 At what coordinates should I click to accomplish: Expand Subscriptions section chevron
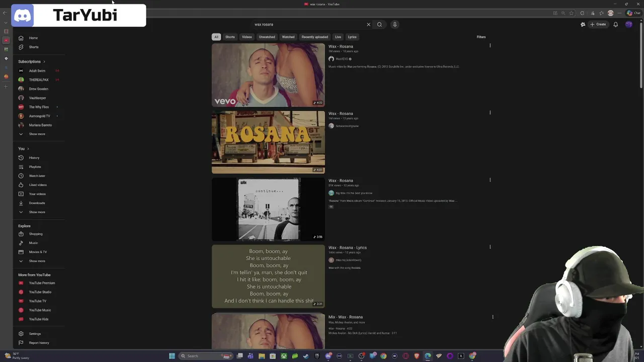44,61
